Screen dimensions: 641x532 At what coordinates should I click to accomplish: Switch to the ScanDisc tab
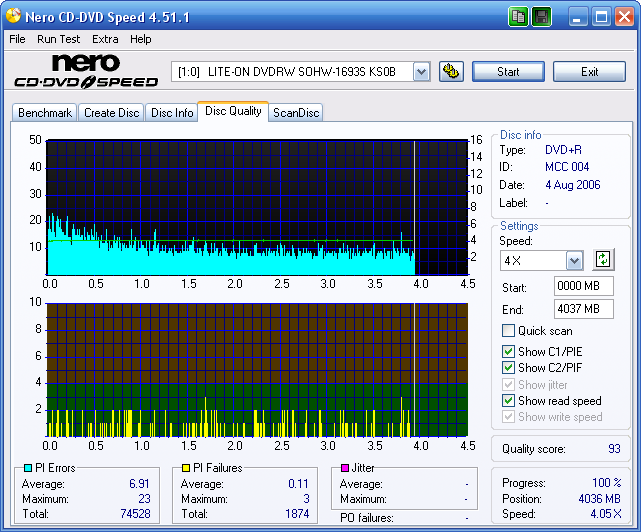click(296, 112)
